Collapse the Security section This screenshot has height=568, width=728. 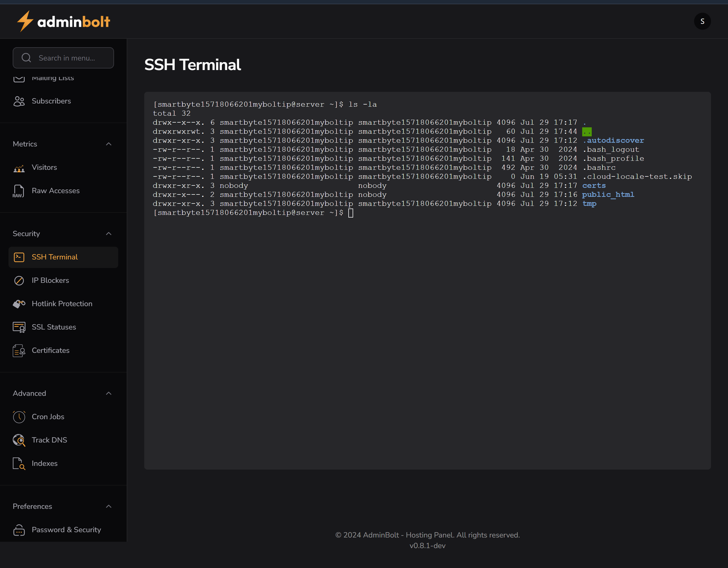tap(109, 233)
